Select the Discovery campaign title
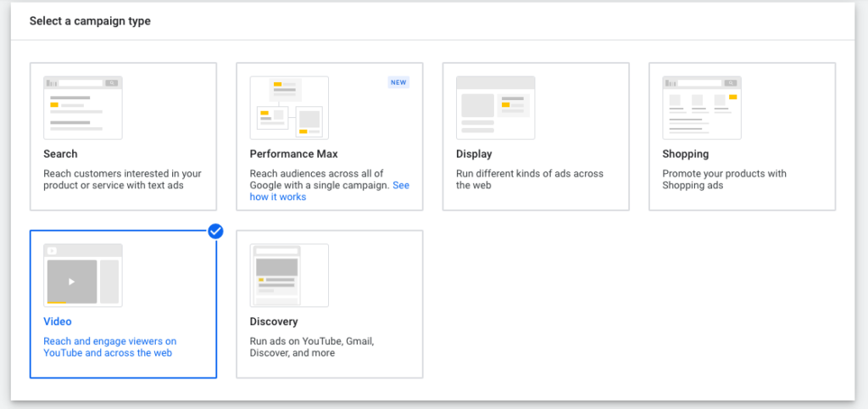868x409 pixels. click(x=274, y=322)
